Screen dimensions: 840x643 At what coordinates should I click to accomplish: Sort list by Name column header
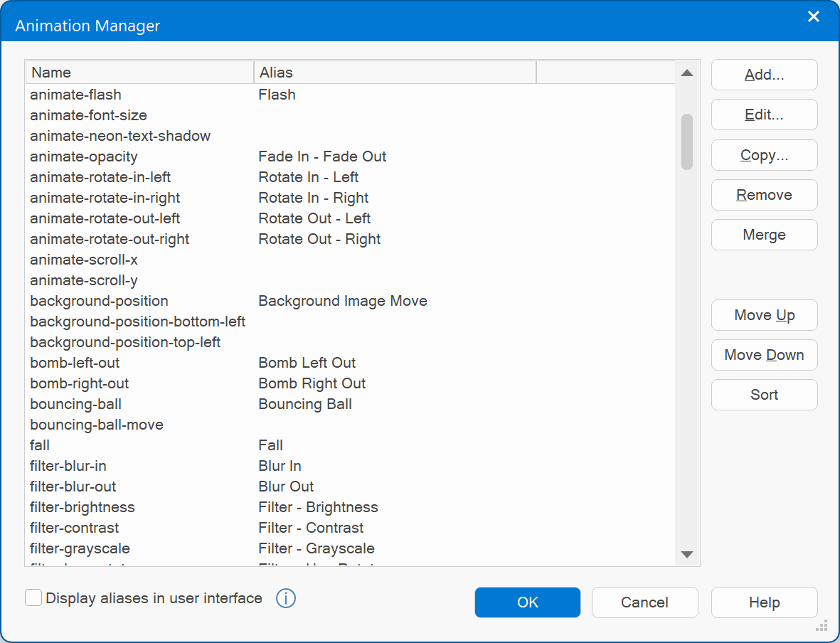pos(139,73)
